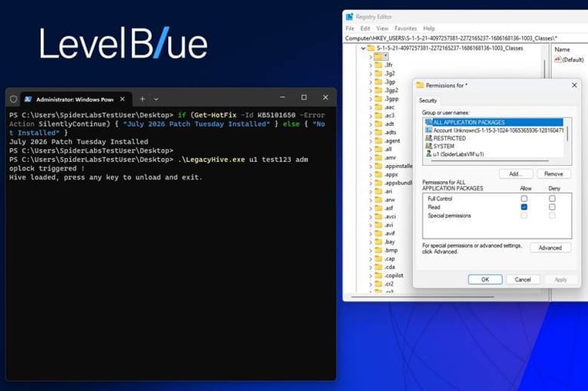Click the registry address bar path
This screenshot has height=391, width=588.
coord(451,39)
